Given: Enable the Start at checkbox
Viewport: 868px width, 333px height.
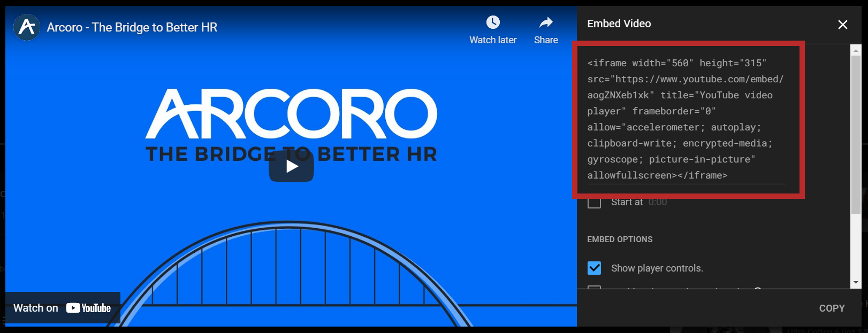Looking at the screenshot, I should 594,202.
